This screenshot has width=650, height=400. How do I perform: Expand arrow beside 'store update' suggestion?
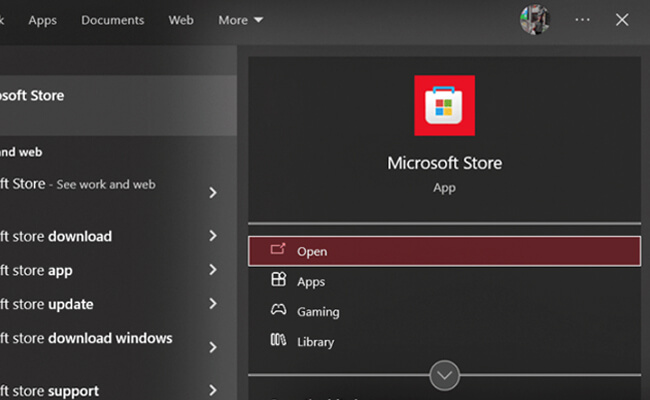click(213, 303)
